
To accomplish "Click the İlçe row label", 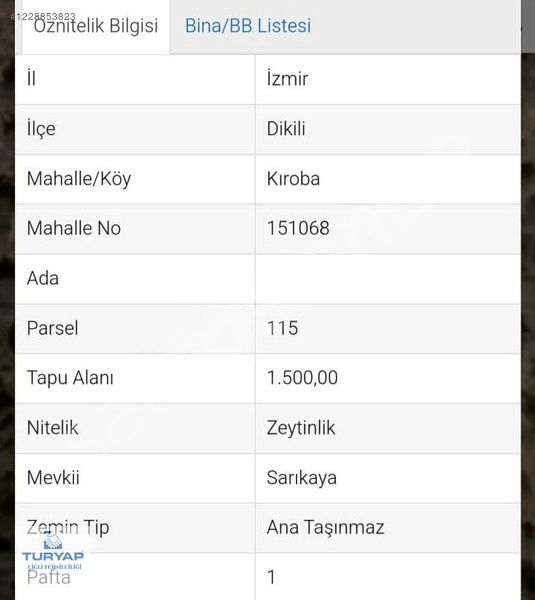I will tap(41, 129).
